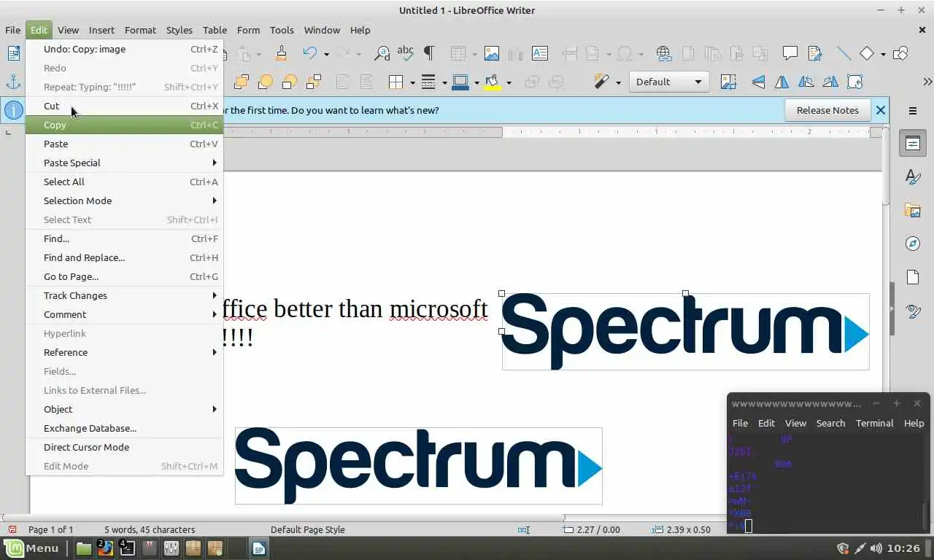Insert a table using the grid icon
934x560 pixels.
(x=458, y=53)
